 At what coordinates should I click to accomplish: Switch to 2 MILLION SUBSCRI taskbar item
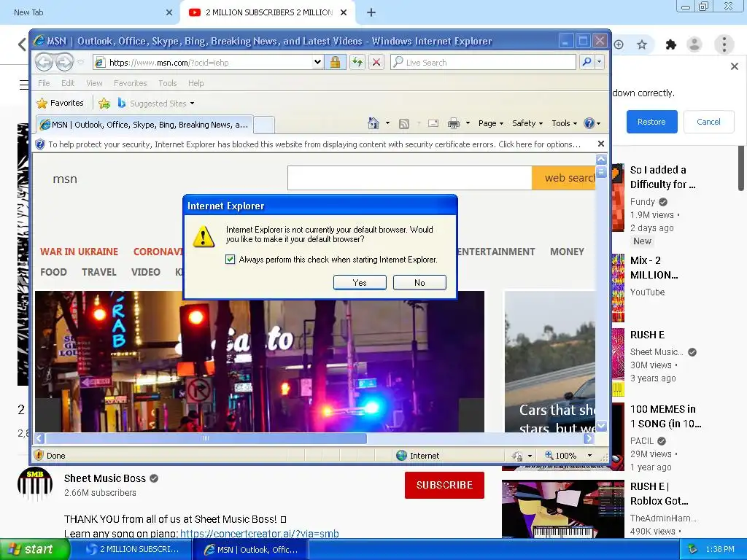tap(133, 549)
